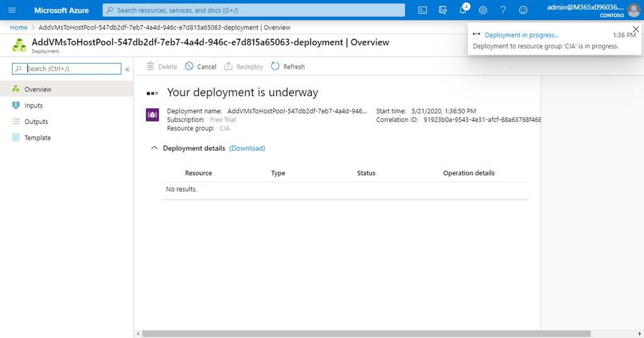
Task: Open the Azure portal hamburger menu
Action: coord(12,10)
